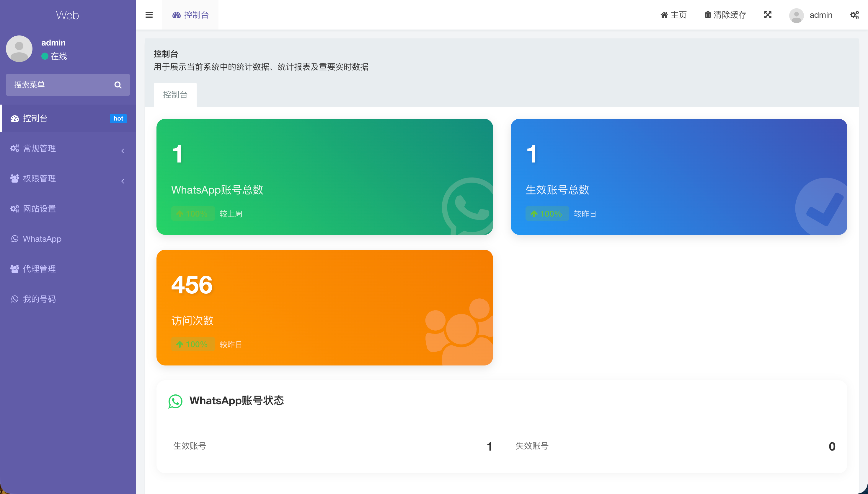Click the WhatsApp icon beside 我的号码
Screen dimensions: 868x494
click(14, 299)
